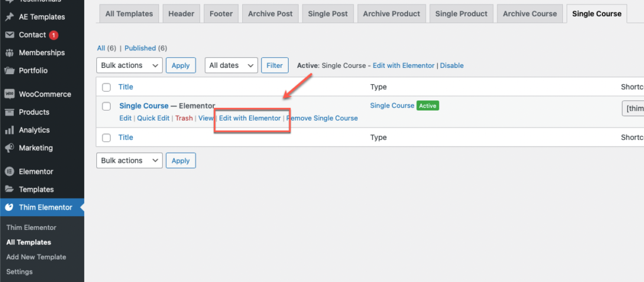Switch to the Single Post tab
The image size is (644, 282).
328,14
